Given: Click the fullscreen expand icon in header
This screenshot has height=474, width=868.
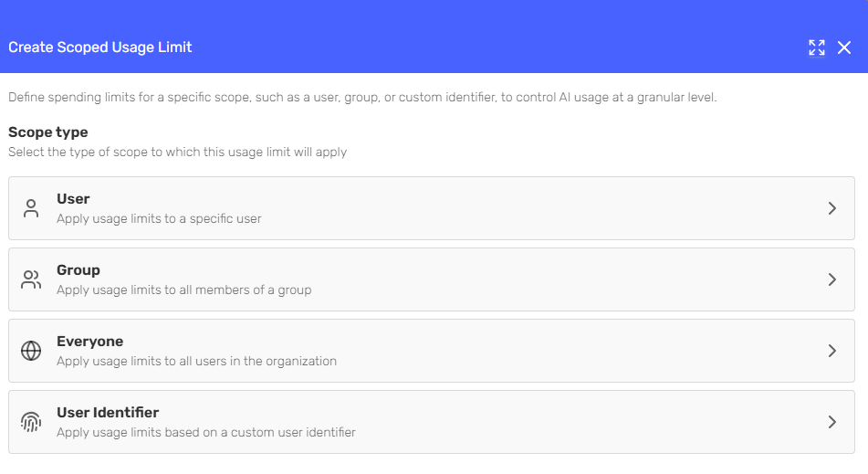Looking at the screenshot, I should coord(817,47).
